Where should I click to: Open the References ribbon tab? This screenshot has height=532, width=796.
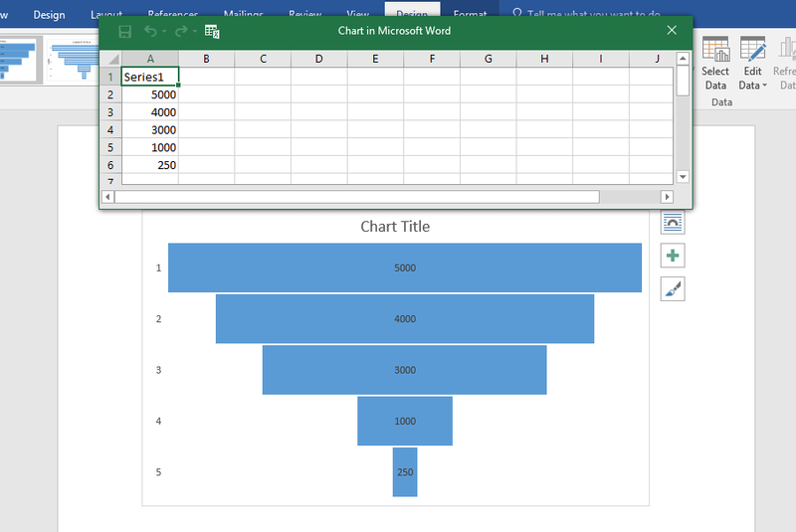point(173,14)
